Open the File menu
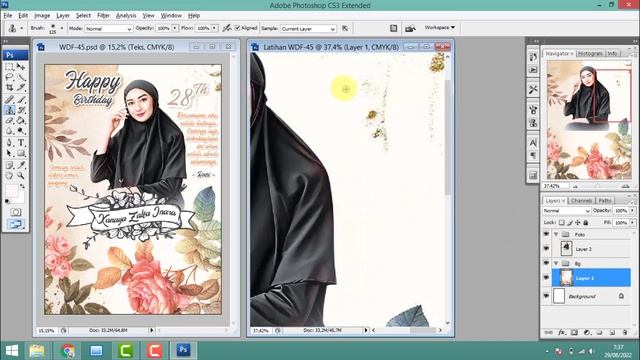Image resolution: width=640 pixels, height=360 pixels. [8, 16]
